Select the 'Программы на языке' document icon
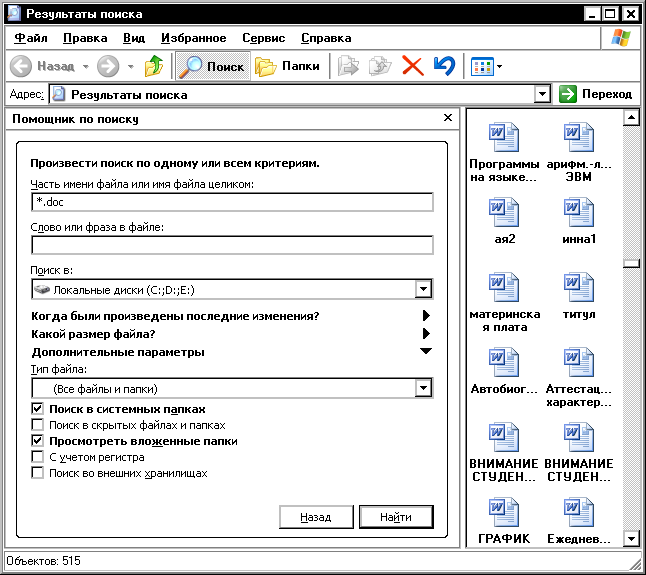 [504, 137]
